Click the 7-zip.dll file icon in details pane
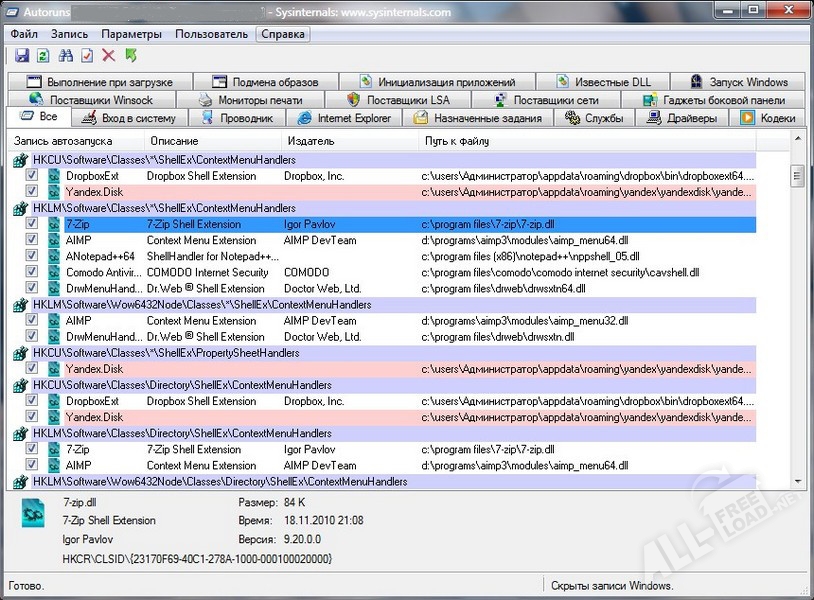The height and width of the screenshot is (600, 814). click(36, 513)
